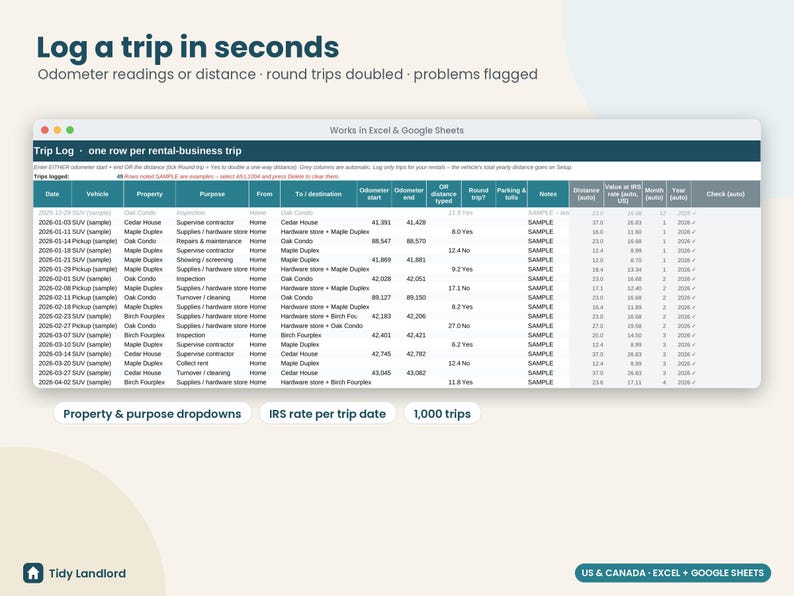Screen dimensions: 794x596
Task: Select the Distance (auto) column header
Action: tap(586, 194)
